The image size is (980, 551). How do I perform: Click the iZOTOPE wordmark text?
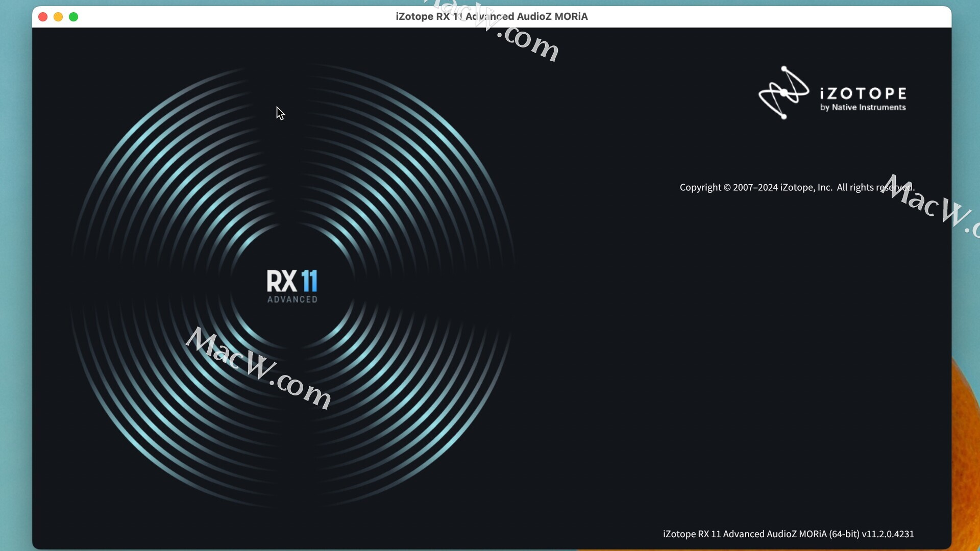[863, 93]
